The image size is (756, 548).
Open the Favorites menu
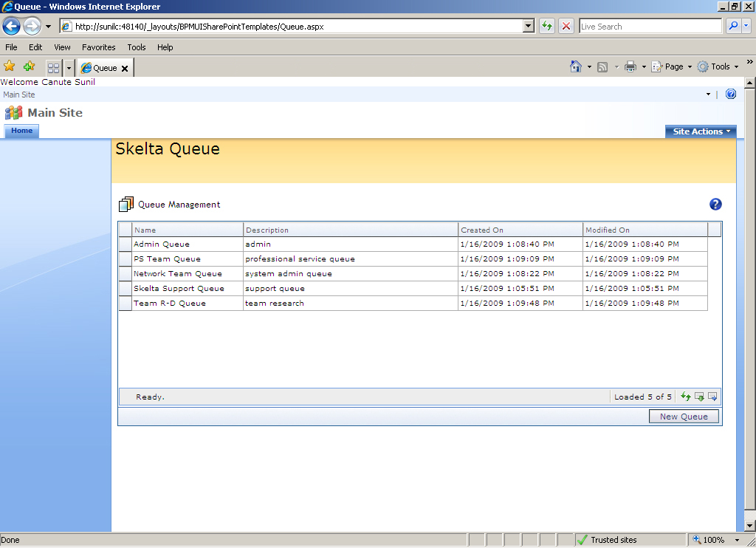pyautogui.click(x=98, y=47)
